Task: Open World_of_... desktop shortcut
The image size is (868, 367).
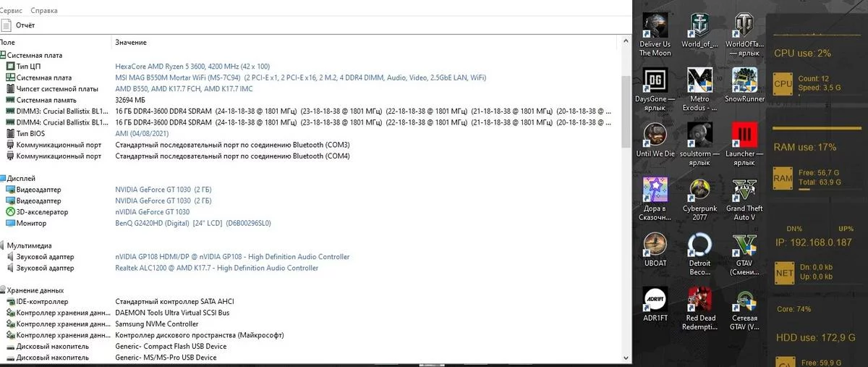Action: (x=699, y=30)
